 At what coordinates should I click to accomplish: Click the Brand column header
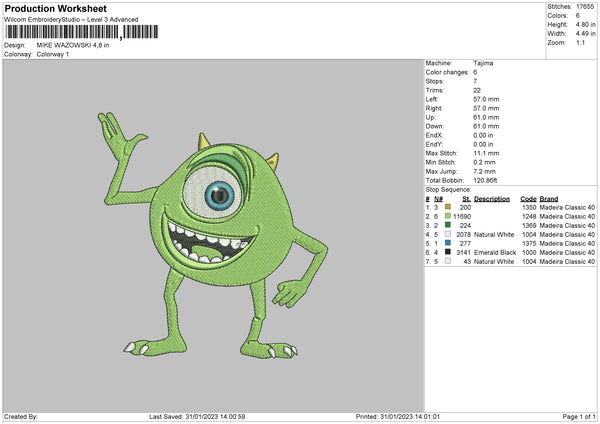(549, 199)
